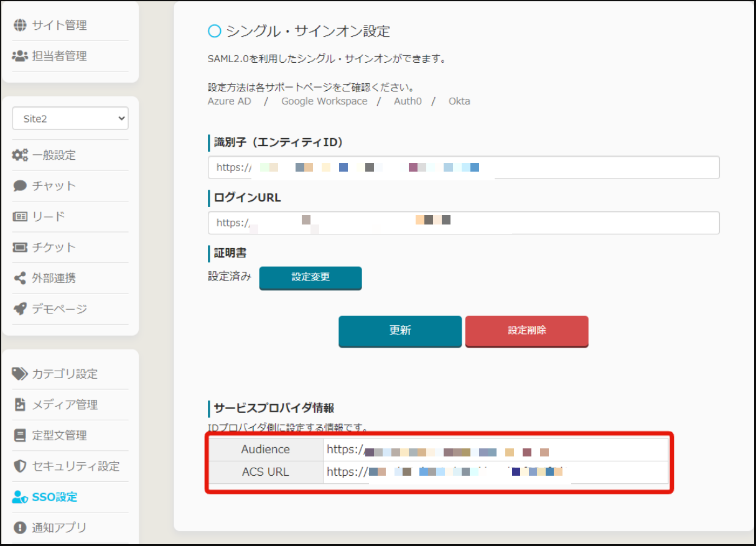Select 通知アプリ in the sidebar
The image size is (756, 546).
point(59,528)
